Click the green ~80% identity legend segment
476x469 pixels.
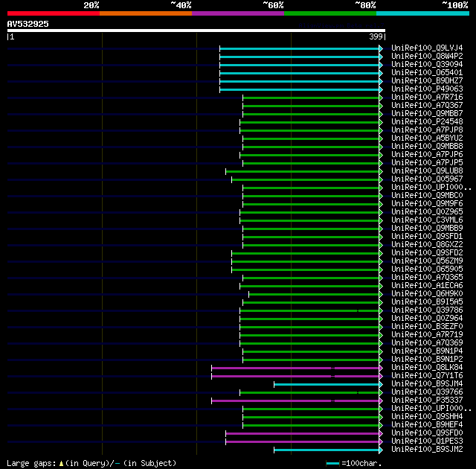pyautogui.click(x=330, y=13)
